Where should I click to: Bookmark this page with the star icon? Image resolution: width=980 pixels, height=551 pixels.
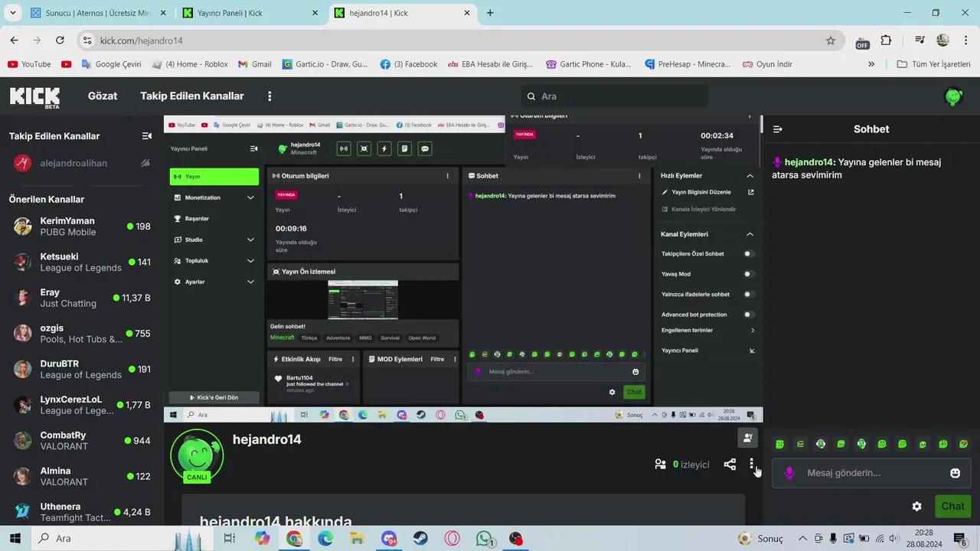coord(831,41)
